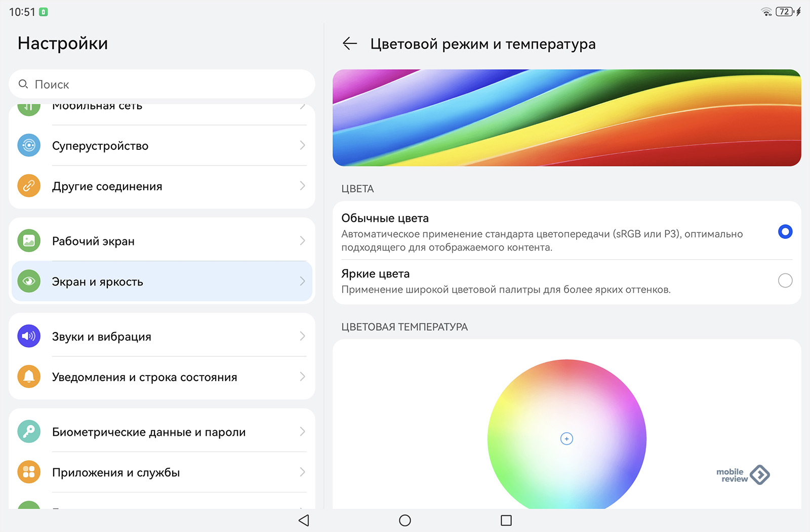Open Рабочий экран settings entry
This screenshot has width=810, height=532.
[93, 241]
